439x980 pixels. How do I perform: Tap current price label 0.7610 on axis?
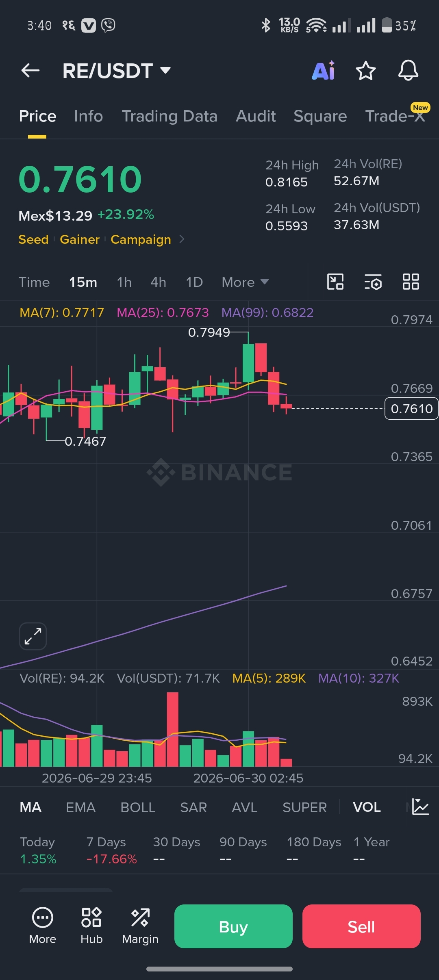pos(411,408)
